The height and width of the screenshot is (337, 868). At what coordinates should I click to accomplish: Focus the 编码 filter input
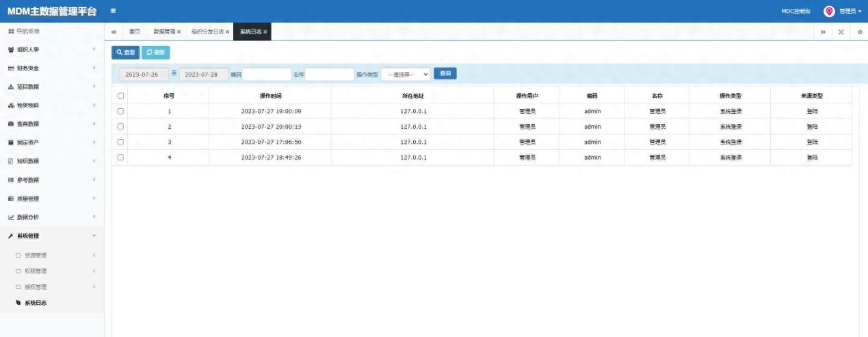coord(267,74)
